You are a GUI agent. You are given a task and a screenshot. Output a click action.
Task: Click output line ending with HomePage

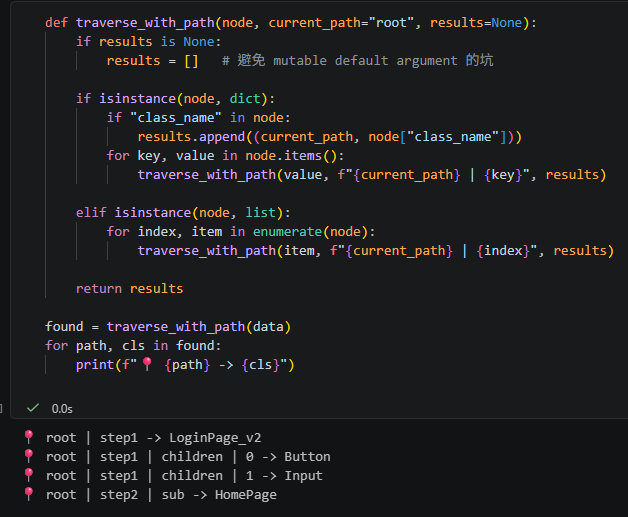[x=151, y=495]
